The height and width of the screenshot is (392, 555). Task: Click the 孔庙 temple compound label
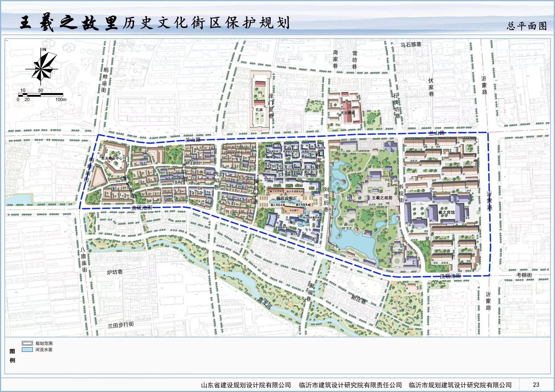click(x=259, y=110)
